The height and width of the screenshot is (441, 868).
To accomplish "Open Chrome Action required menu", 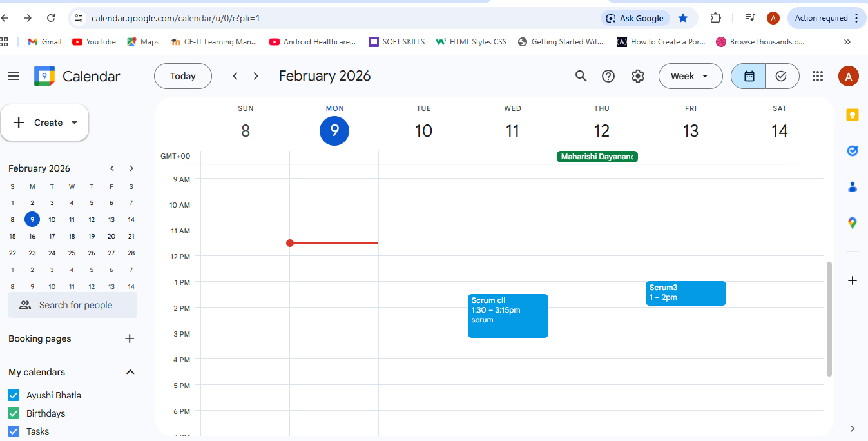I will [827, 18].
